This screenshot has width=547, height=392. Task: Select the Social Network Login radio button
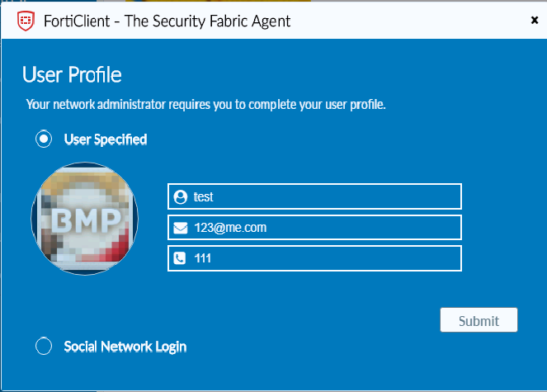tap(44, 346)
